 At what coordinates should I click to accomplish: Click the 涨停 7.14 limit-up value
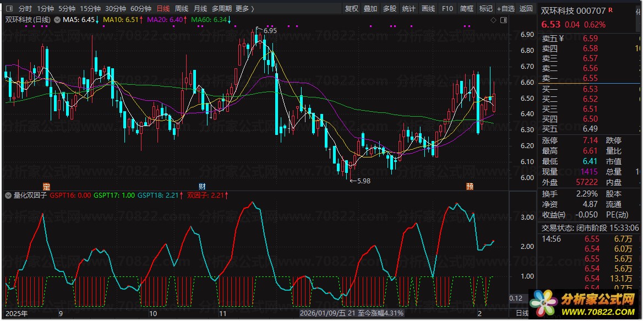click(x=591, y=140)
